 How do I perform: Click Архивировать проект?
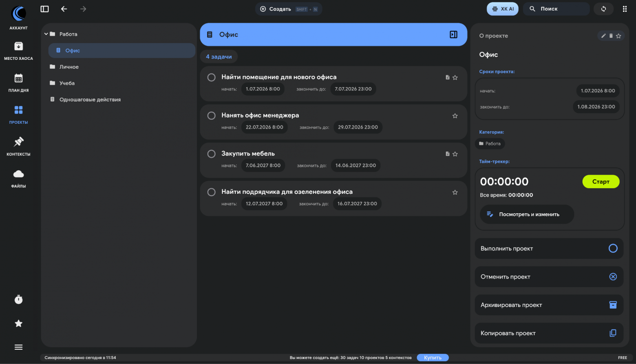coord(549,305)
